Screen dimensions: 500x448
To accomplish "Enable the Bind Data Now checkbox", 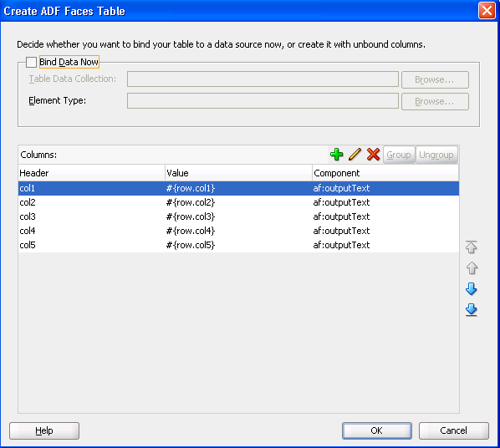I will pyautogui.click(x=31, y=62).
